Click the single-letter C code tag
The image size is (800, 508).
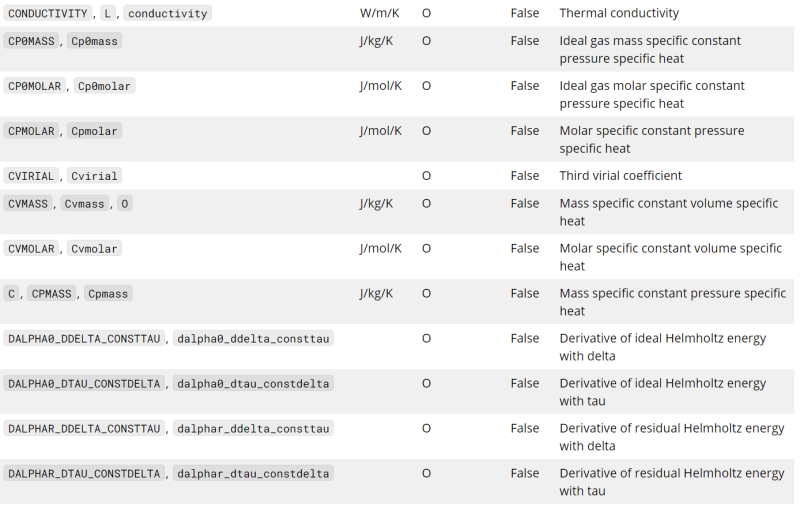coord(12,294)
